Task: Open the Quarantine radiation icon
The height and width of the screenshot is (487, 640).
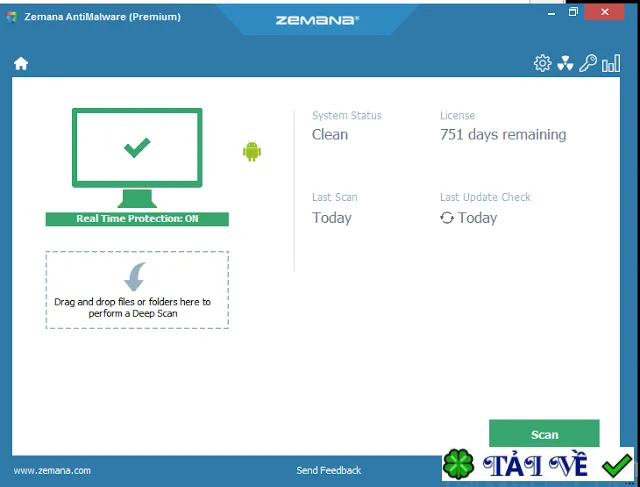Action: click(x=565, y=63)
